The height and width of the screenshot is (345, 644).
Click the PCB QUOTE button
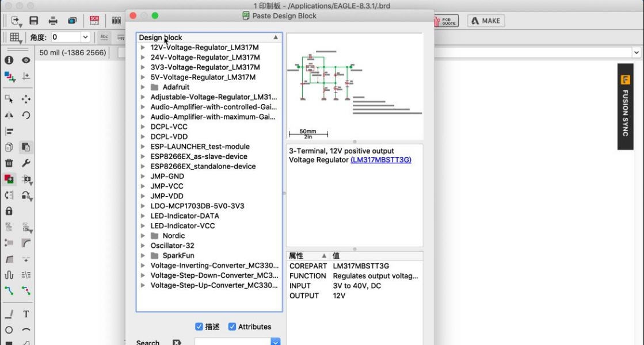[x=447, y=20]
